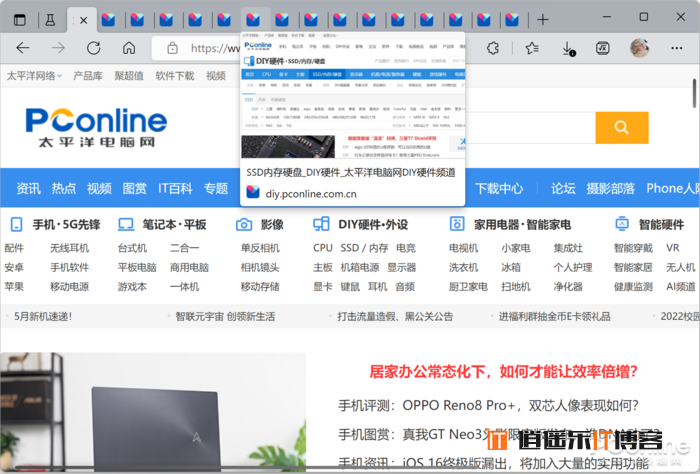Open the 电视机 link
Image resolution: width=700 pixels, height=474 pixels.
463,248
